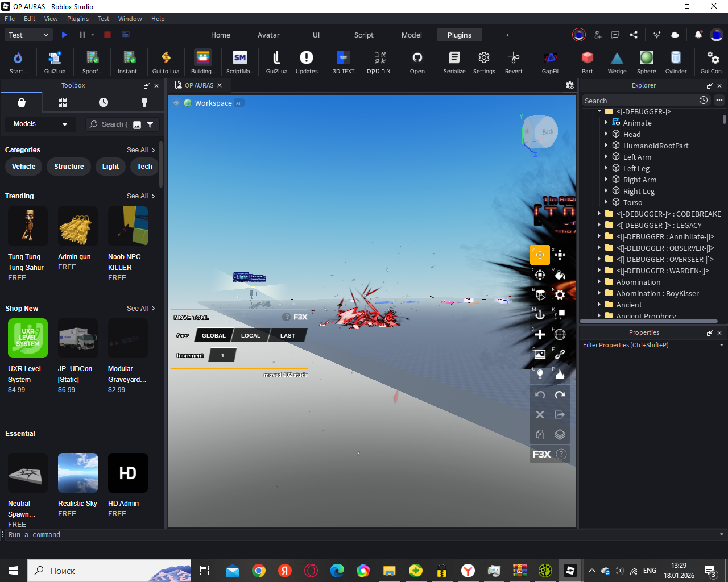728x582 pixels.
Task: Set Move Tool axes to LAST
Action: click(x=288, y=335)
